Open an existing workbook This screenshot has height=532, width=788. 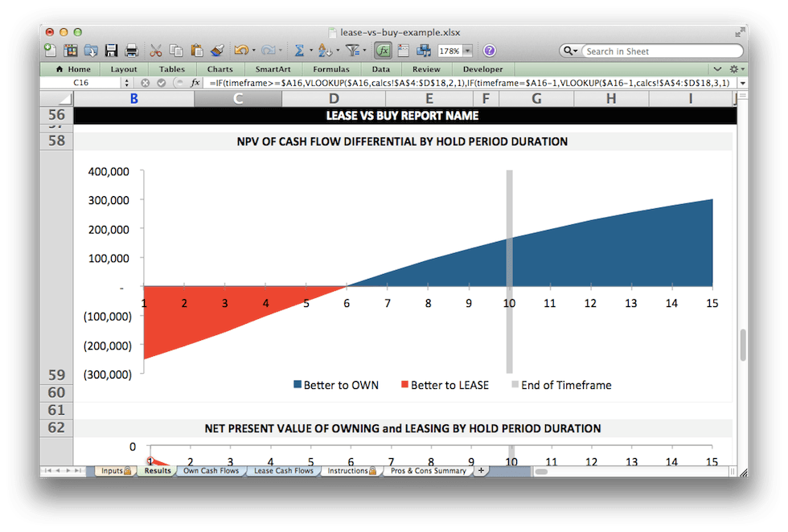pyautogui.click(x=92, y=50)
